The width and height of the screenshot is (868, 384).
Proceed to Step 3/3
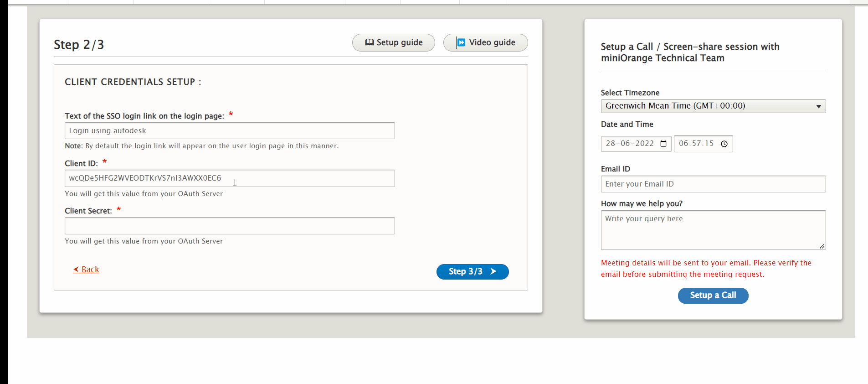click(472, 271)
